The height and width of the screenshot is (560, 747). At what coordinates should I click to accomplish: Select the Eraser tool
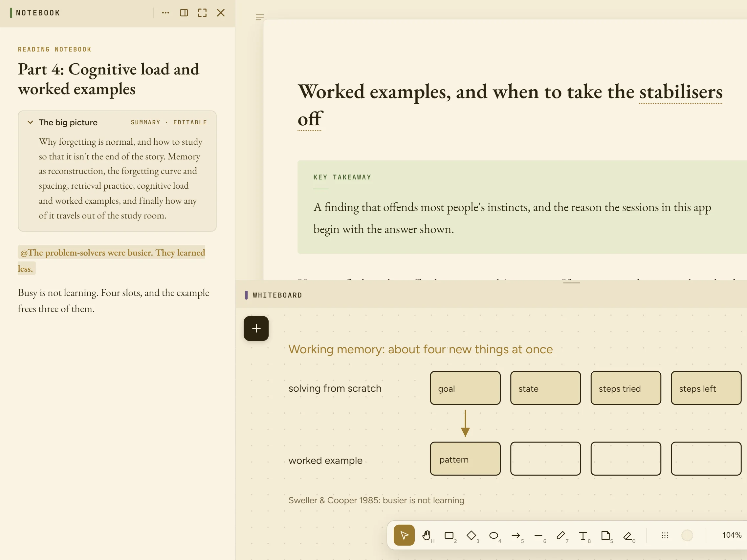point(628,535)
